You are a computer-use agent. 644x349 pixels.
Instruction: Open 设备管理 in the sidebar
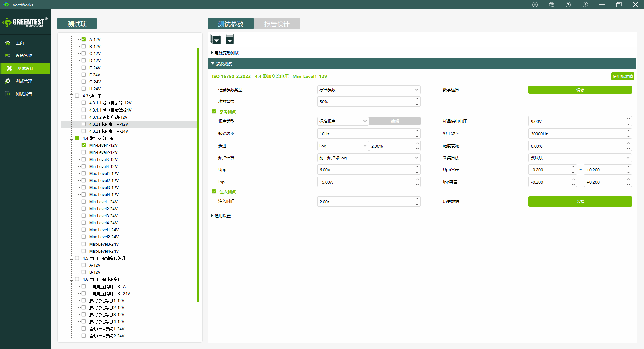point(24,56)
